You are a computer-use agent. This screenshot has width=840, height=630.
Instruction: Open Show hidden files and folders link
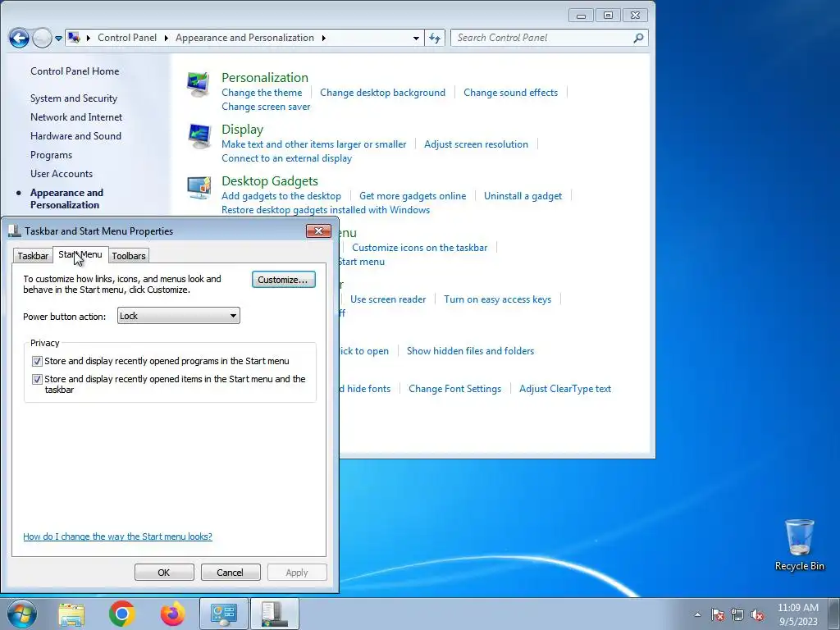click(x=470, y=350)
